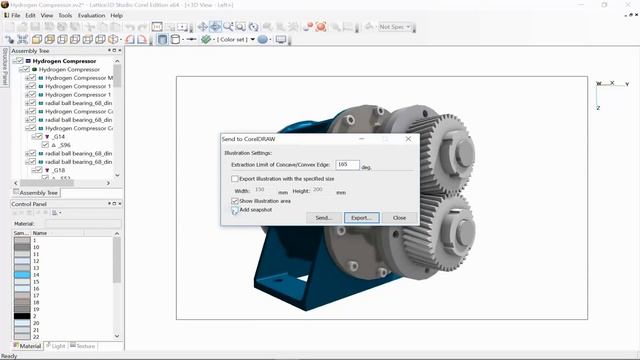The image size is (640, 360).
Task: Collapse the _G14 tree node
Action: coord(33,136)
